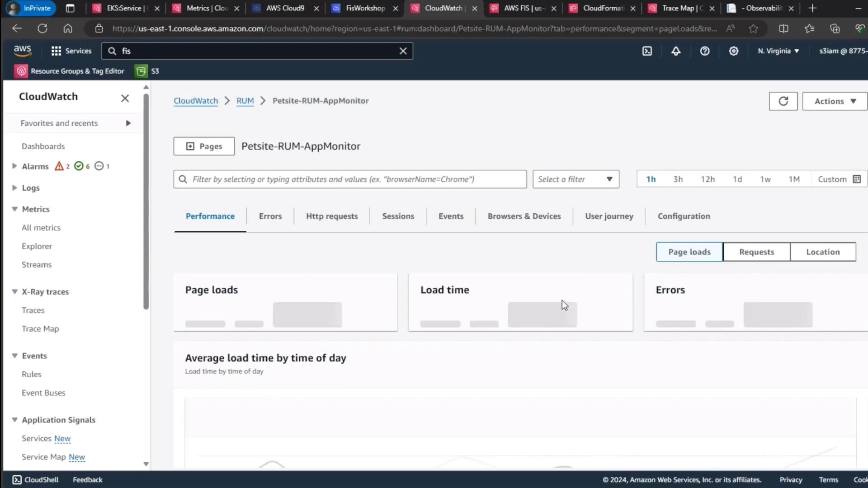Set time range to 12h
868x488 pixels.
[x=708, y=179]
